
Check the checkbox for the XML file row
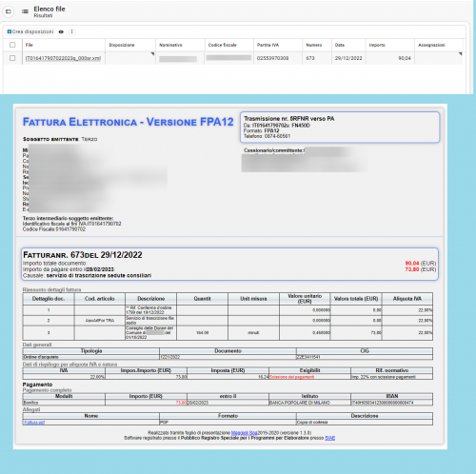coord(12,58)
